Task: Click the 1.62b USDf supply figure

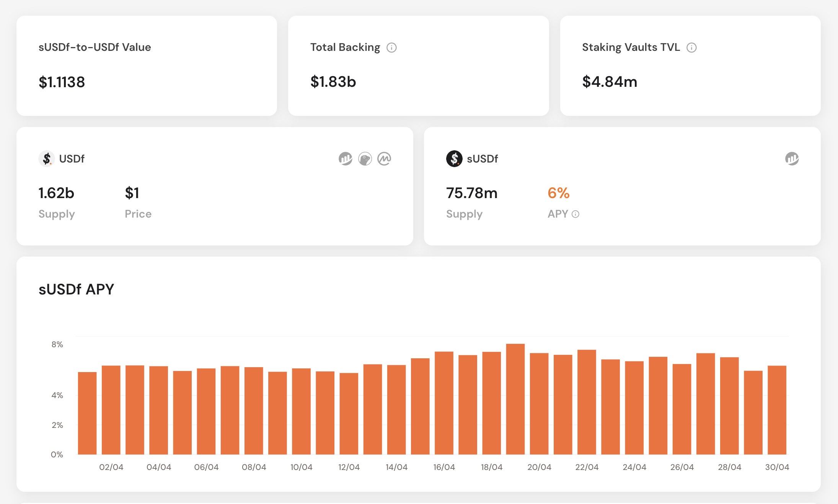Action: coord(56,193)
